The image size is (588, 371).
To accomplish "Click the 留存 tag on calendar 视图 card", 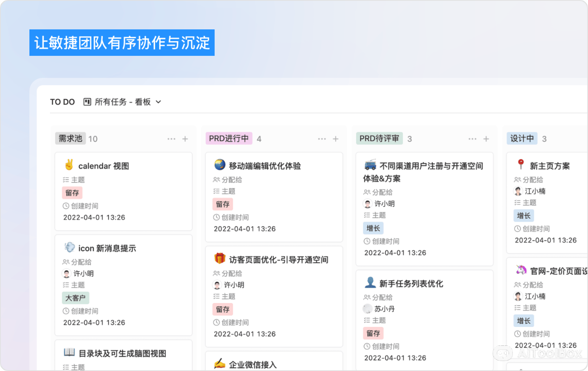I will point(72,193).
